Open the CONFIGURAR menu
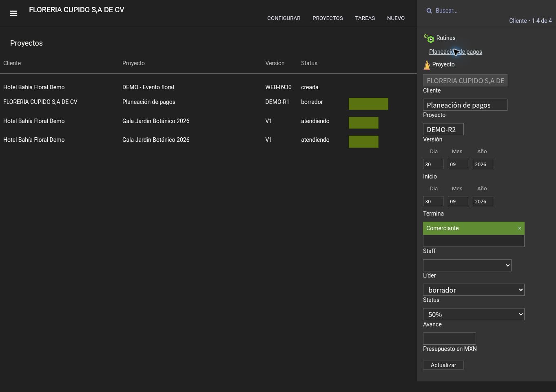The width and height of the screenshot is (556, 392). pos(284,18)
